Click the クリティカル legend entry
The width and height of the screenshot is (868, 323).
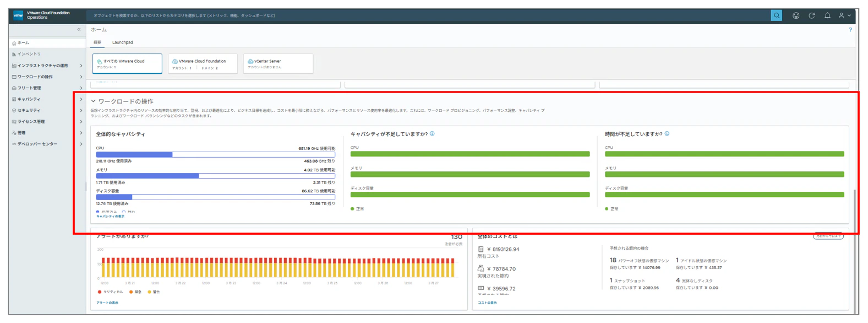pos(111,292)
